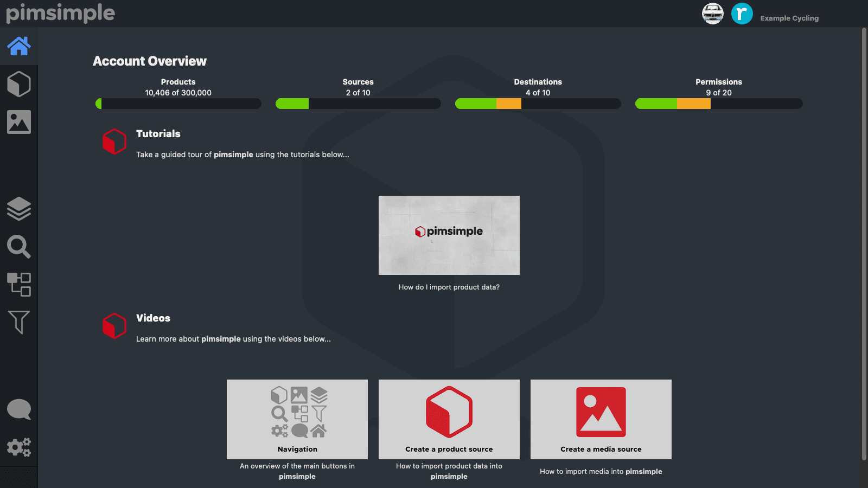
Task: Play the 'Create a media source' video
Action: [601, 419]
